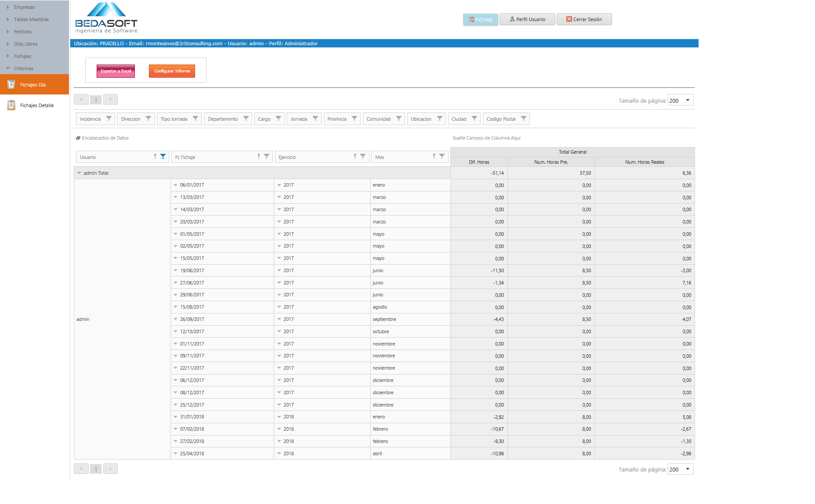Viewport: 815px width, 504px height.
Task: Open the top page size dropdown
Action: 688,100
